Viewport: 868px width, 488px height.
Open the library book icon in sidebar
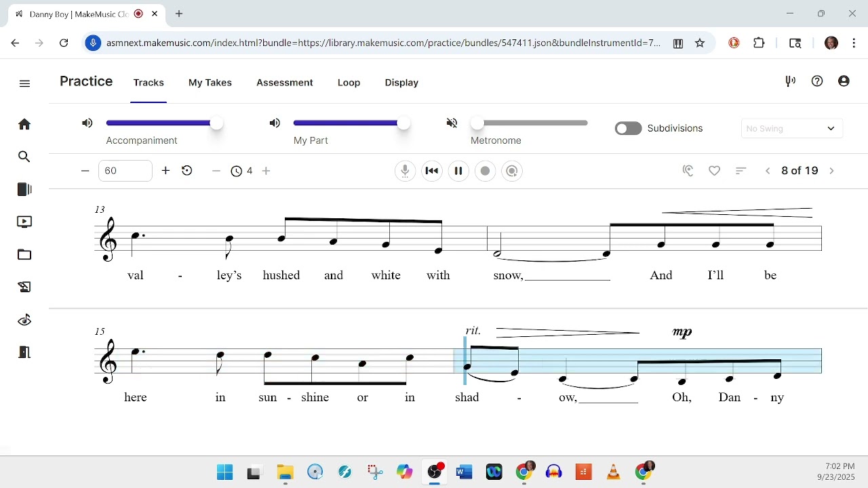(24, 189)
